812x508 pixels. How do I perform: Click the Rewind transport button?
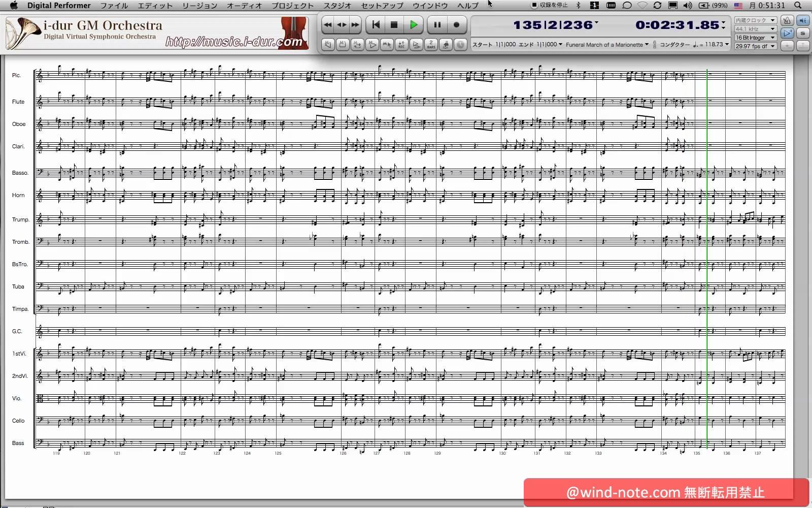(328, 24)
